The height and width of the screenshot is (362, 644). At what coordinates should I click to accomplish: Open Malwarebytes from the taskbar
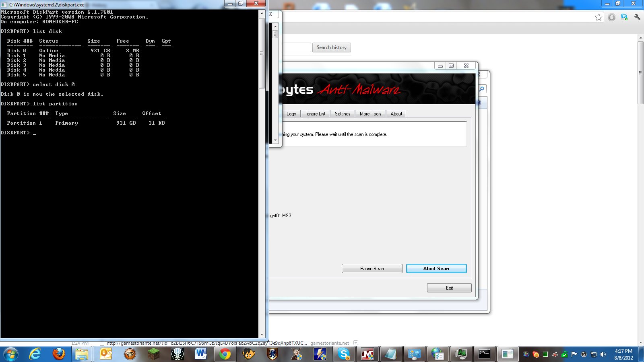[367, 354]
